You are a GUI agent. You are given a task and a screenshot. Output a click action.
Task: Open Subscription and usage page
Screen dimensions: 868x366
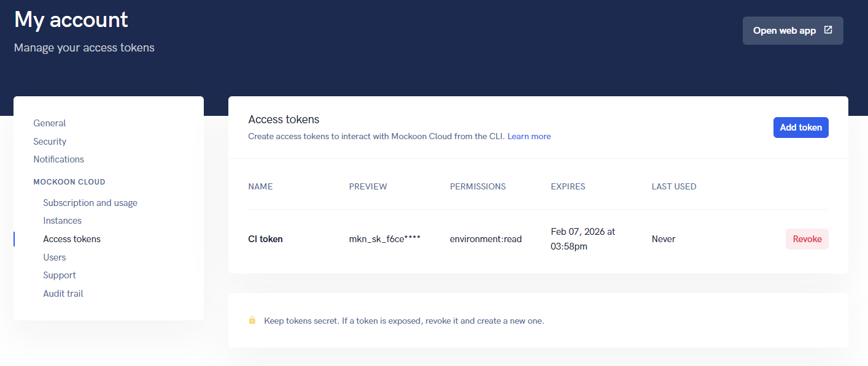tap(90, 203)
